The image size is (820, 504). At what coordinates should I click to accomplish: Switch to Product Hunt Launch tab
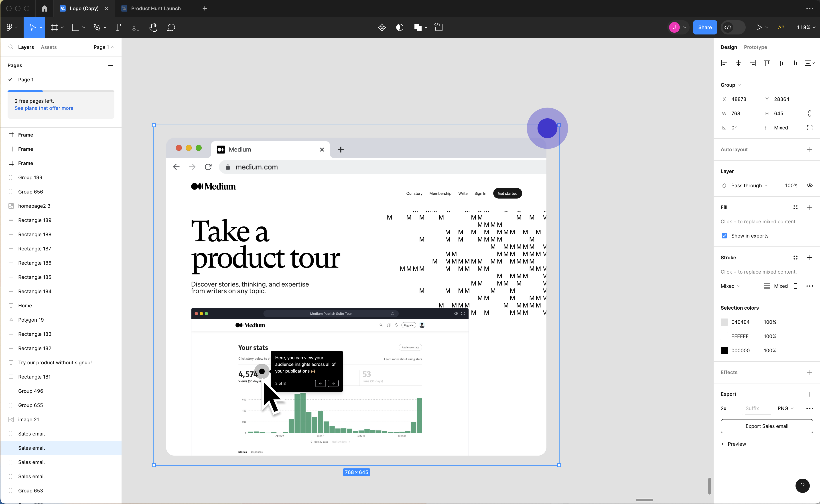tap(156, 8)
